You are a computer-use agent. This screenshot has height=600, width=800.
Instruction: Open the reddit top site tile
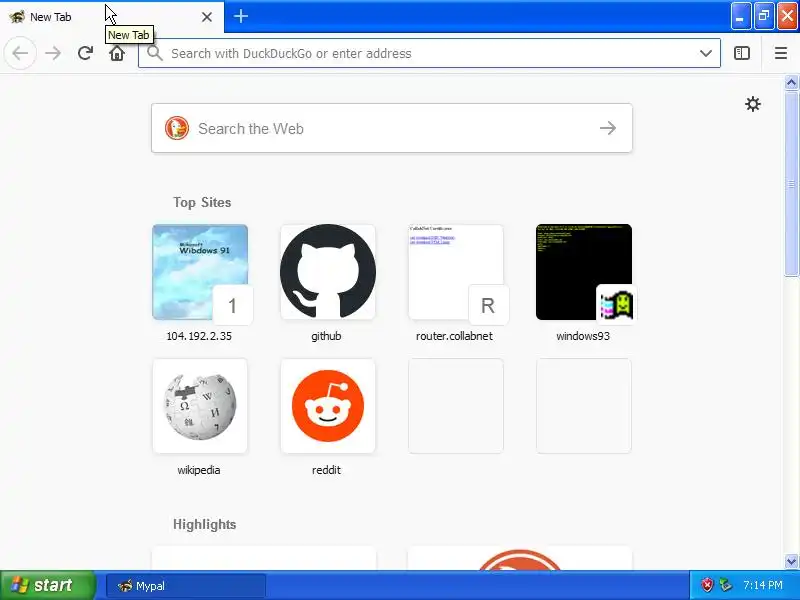[x=328, y=406]
